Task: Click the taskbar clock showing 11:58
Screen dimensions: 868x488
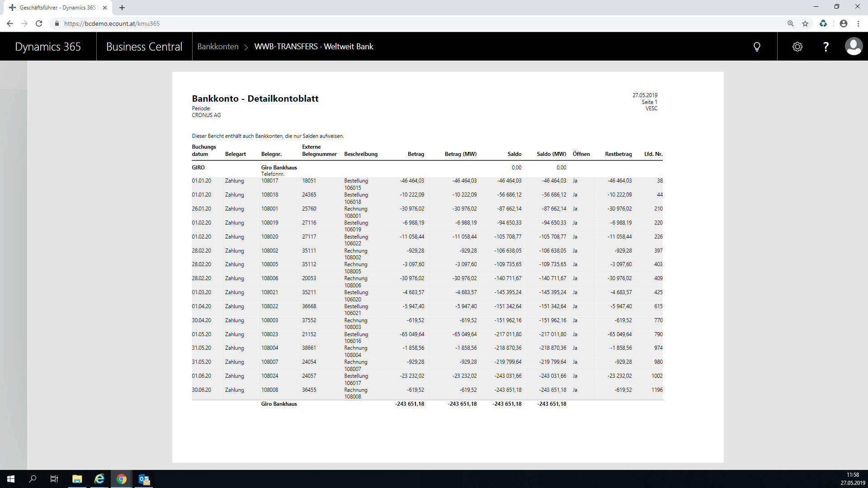Action: click(x=853, y=475)
